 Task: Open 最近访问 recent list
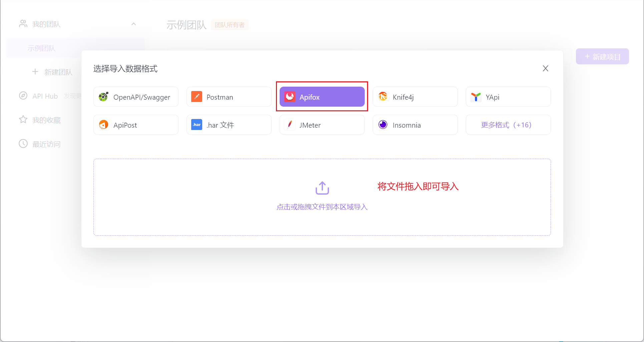46,144
